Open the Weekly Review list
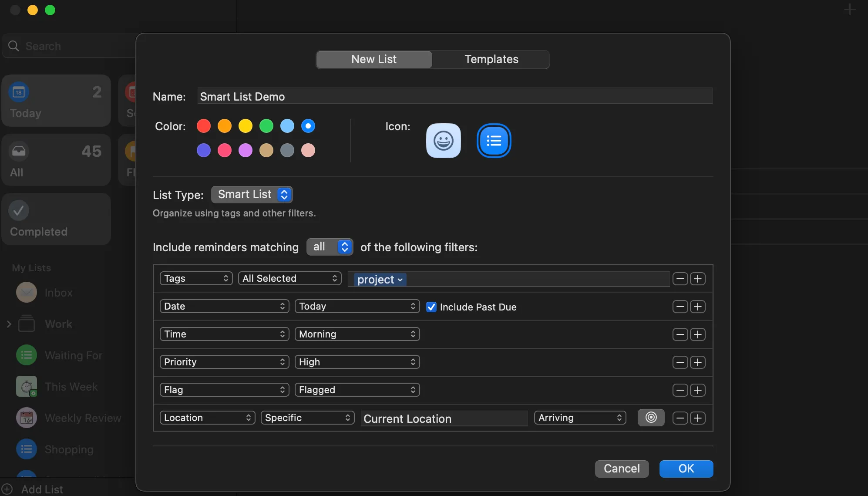This screenshot has width=868, height=496. point(83,418)
